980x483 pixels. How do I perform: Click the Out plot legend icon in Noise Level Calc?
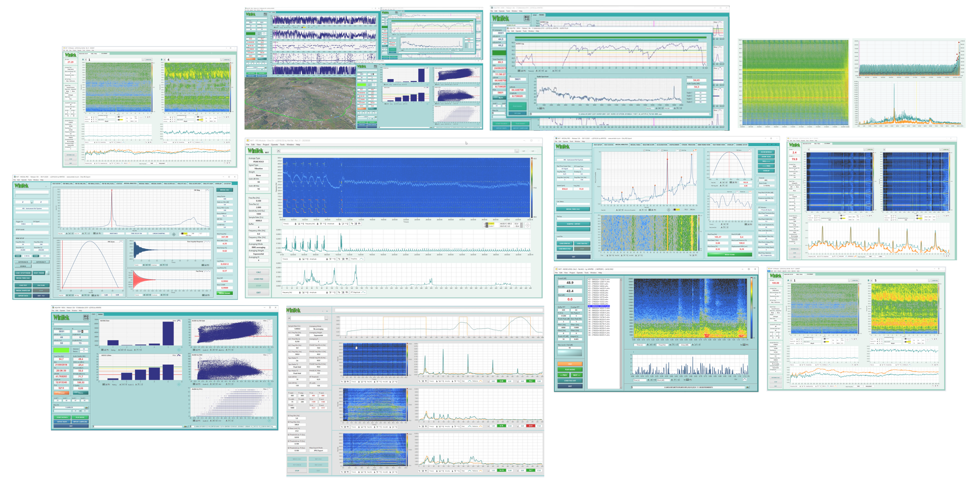pos(744,379)
